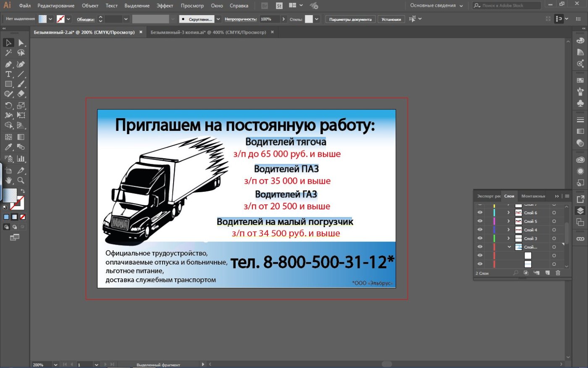
Task: Switch to Gradient fill mode button
Action: coord(14,217)
